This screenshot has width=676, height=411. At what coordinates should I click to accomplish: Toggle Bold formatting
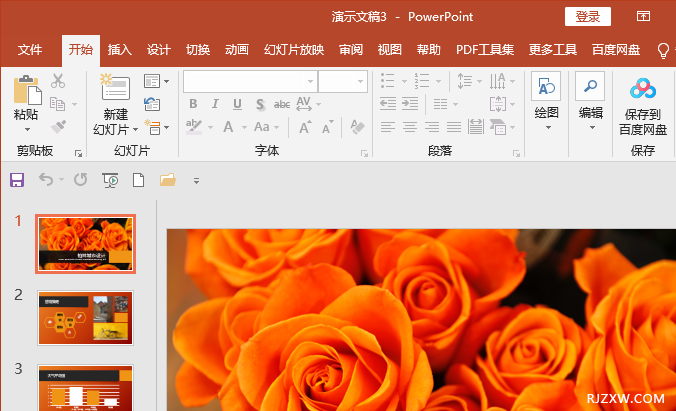click(192, 103)
